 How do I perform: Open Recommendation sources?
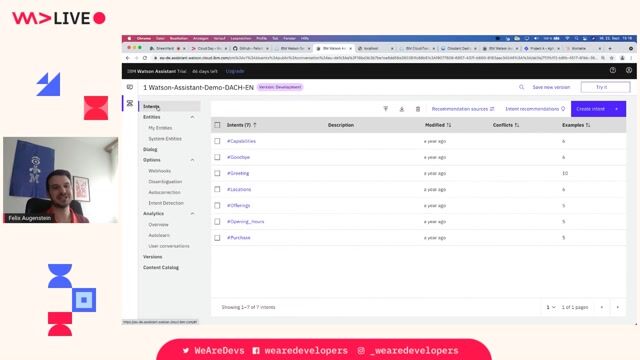(463, 109)
